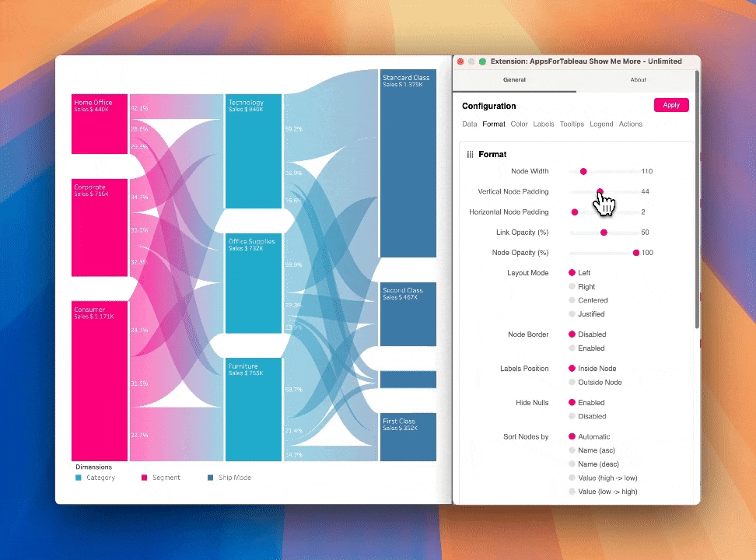
Task: Click the Ship Mode legend swatch
Action: 211,478
